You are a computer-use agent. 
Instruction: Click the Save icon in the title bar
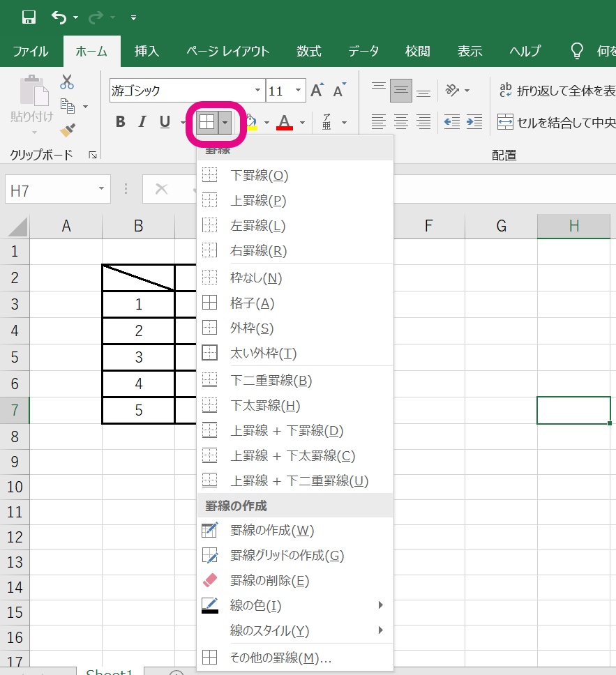29,17
